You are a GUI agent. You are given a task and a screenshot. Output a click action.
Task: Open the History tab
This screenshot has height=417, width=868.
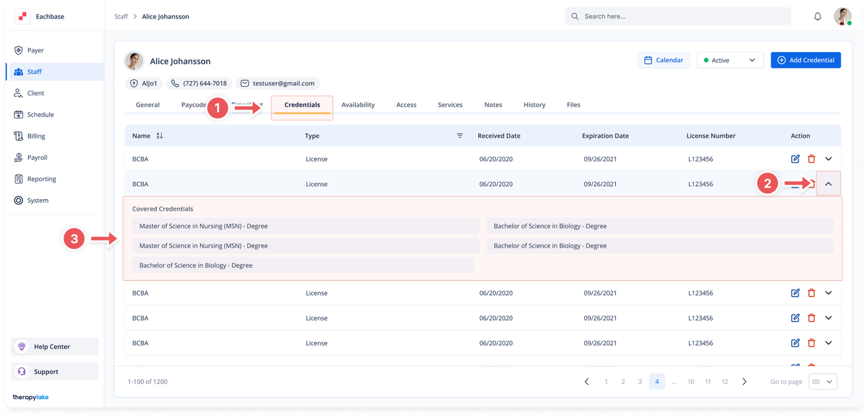[x=534, y=105]
